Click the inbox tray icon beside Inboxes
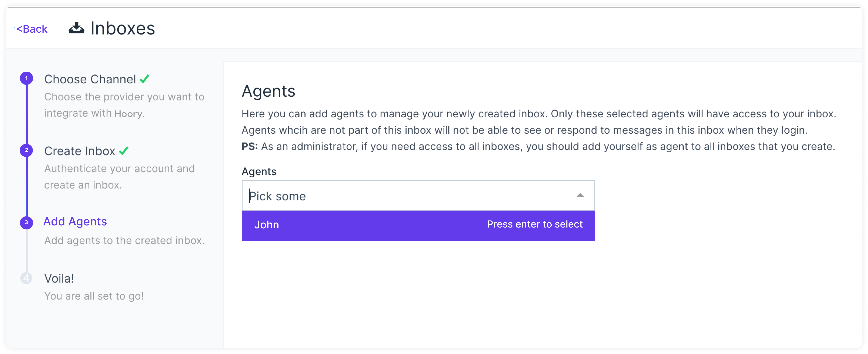The height and width of the screenshot is (354, 868). tap(77, 28)
